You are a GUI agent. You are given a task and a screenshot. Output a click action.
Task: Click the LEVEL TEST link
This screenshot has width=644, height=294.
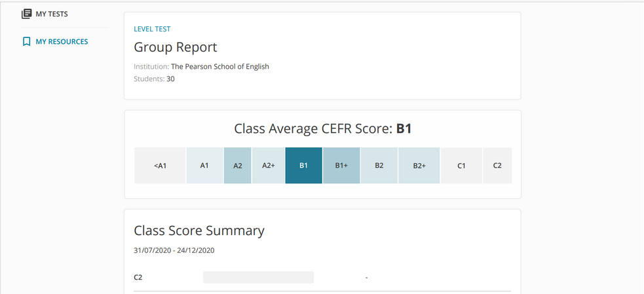152,29
